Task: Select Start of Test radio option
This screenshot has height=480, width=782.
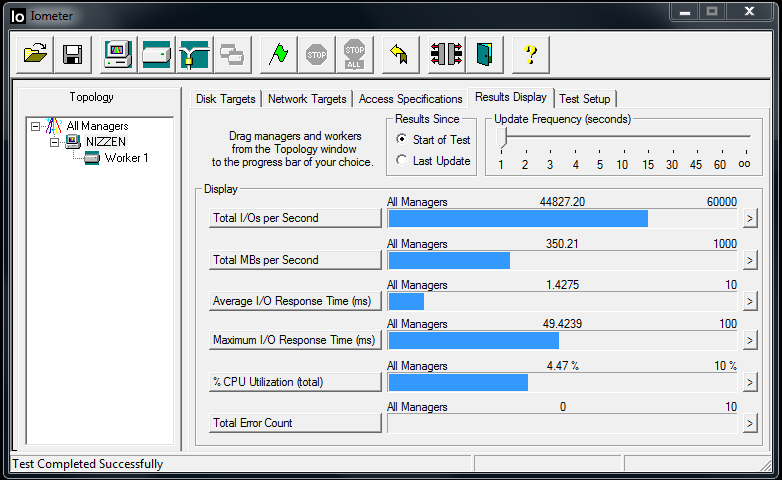Action: pyautogui.click(x=401, y=139)
